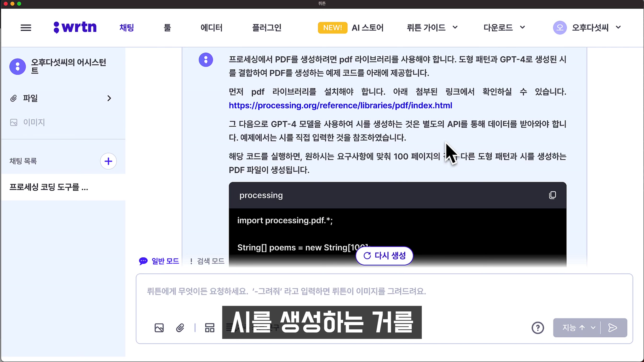Start a new chat with the plus button

click(x=108, y=161)
